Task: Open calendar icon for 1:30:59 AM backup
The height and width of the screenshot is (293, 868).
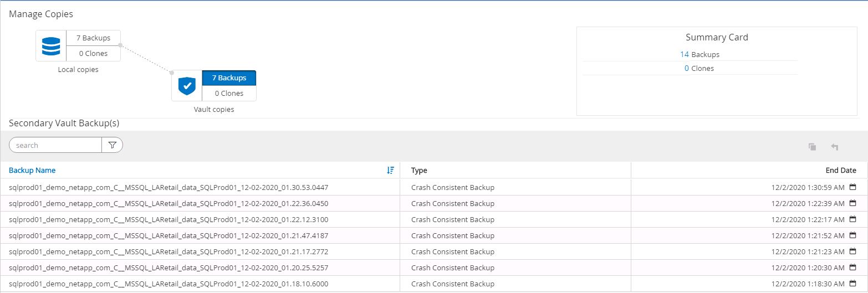Action: pos(853,187)
